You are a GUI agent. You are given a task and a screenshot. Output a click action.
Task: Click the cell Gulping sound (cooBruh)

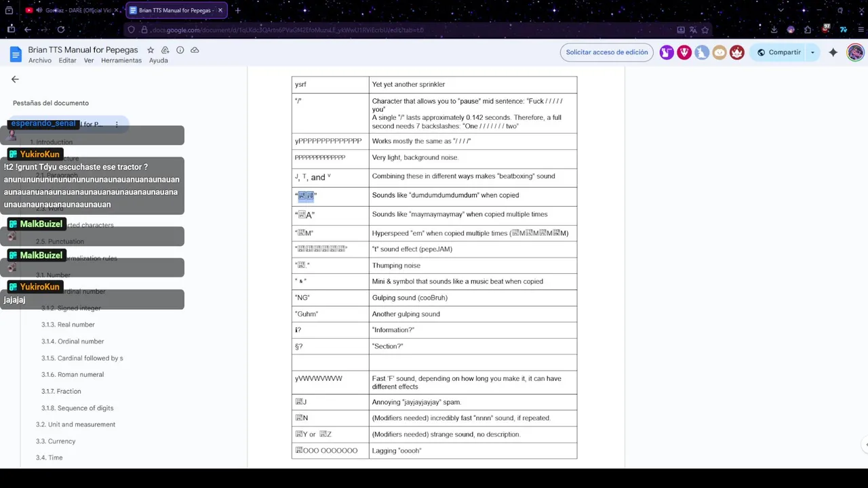(473, 298)
